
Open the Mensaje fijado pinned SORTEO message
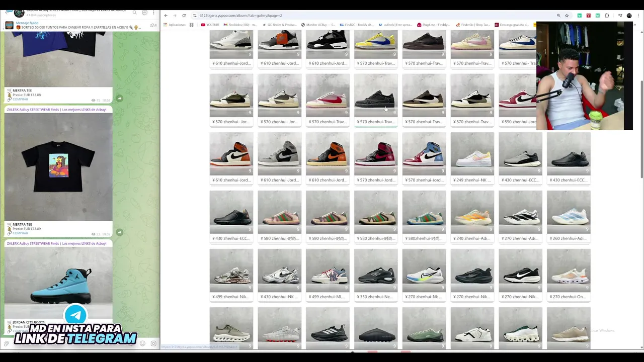coord(75,25)
